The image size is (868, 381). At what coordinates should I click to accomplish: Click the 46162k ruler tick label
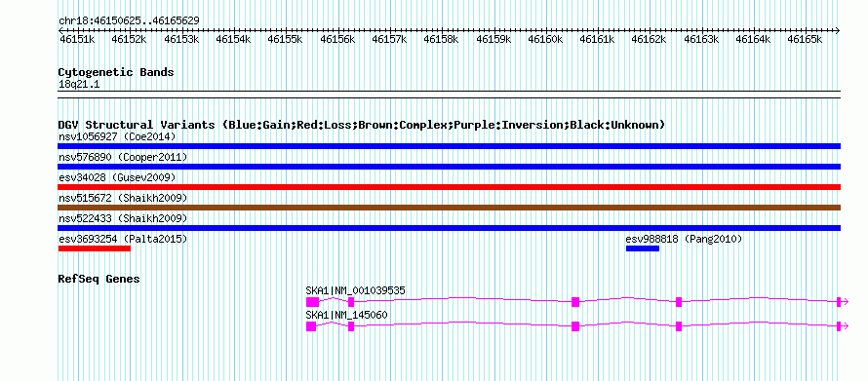(650, 39)
